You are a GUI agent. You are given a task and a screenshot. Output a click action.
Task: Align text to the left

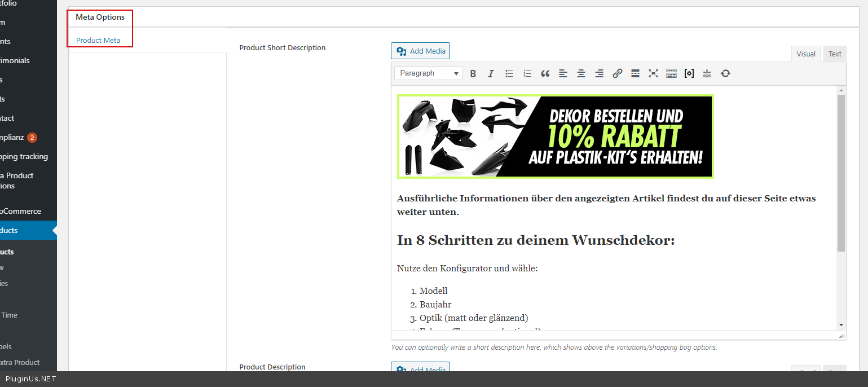pyautogui.click(x=563, y=73)
